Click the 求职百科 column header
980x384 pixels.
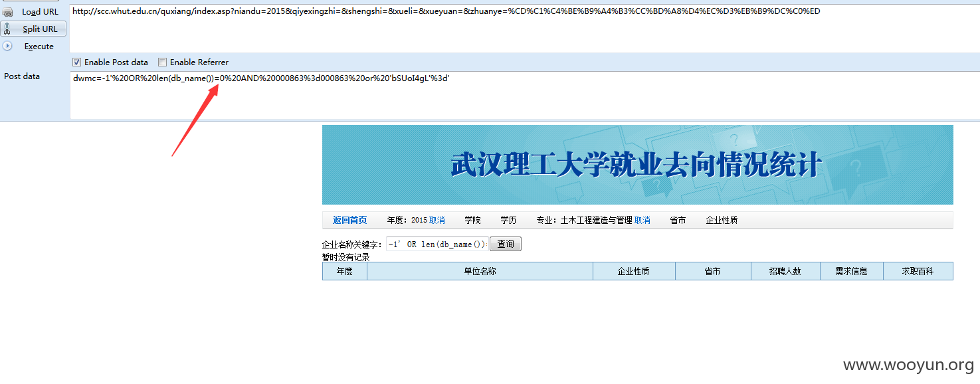coord(918,271)
